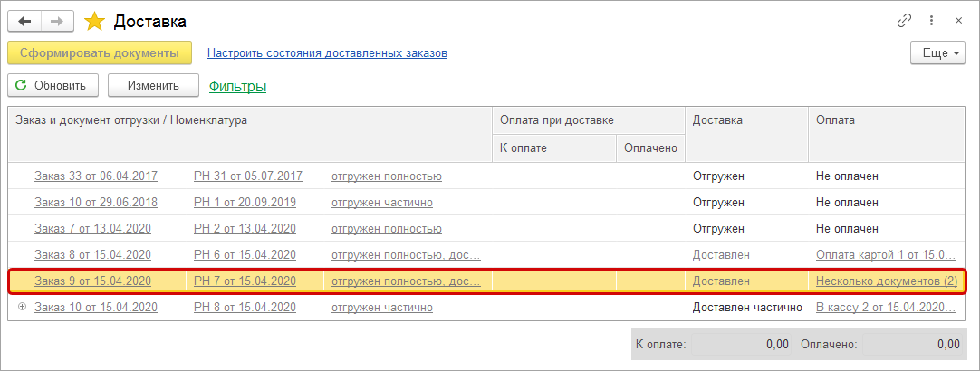Copy link using the chain icon
980x371 pixels.
(x=903, y=20)
